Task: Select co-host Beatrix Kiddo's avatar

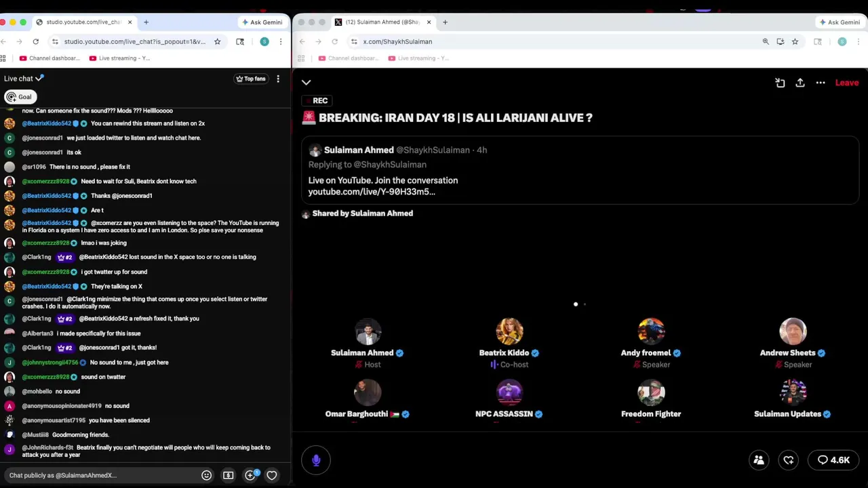Action: [x=509, y=331]
